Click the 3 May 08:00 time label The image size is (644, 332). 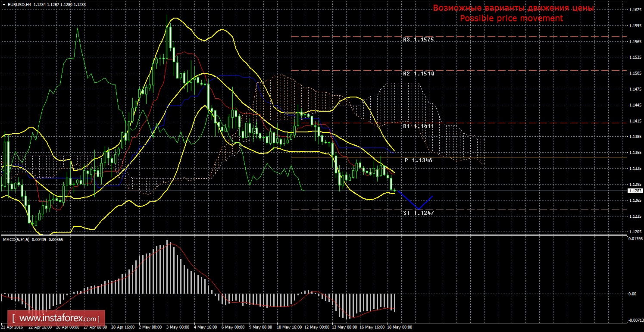point(177,327)
